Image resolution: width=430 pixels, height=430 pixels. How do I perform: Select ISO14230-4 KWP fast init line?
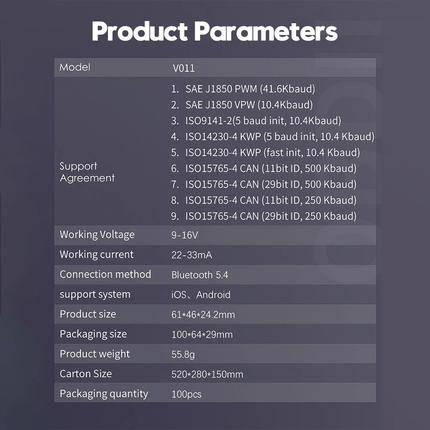point(266,153)
